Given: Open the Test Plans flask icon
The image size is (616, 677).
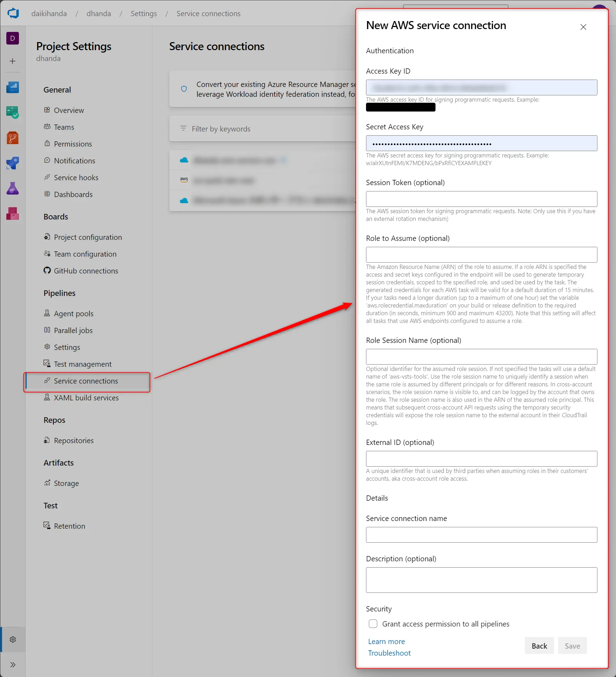Looking at the screenshot, I should pyautogui.click(x=13, y=188).
